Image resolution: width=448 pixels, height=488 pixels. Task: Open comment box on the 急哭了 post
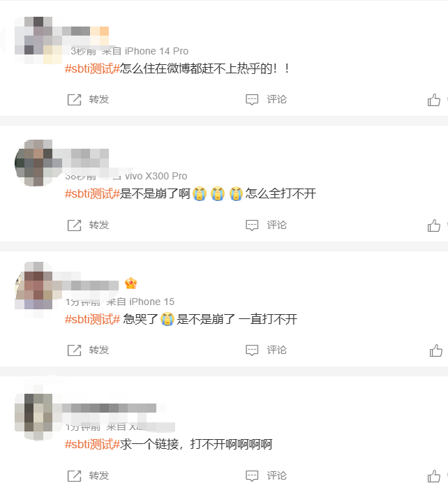266,350
